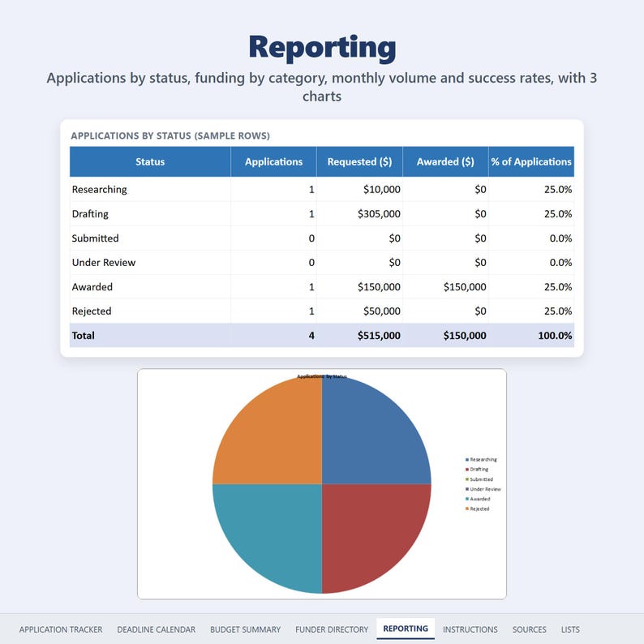
Task: Select the Awarded row label
Action: 92,286
